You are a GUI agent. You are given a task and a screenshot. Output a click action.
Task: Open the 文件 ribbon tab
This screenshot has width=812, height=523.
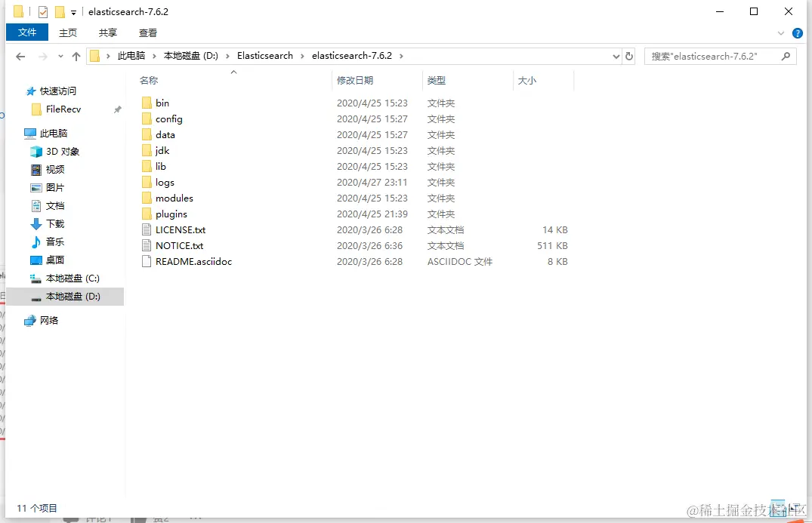[x=27, y=32]
